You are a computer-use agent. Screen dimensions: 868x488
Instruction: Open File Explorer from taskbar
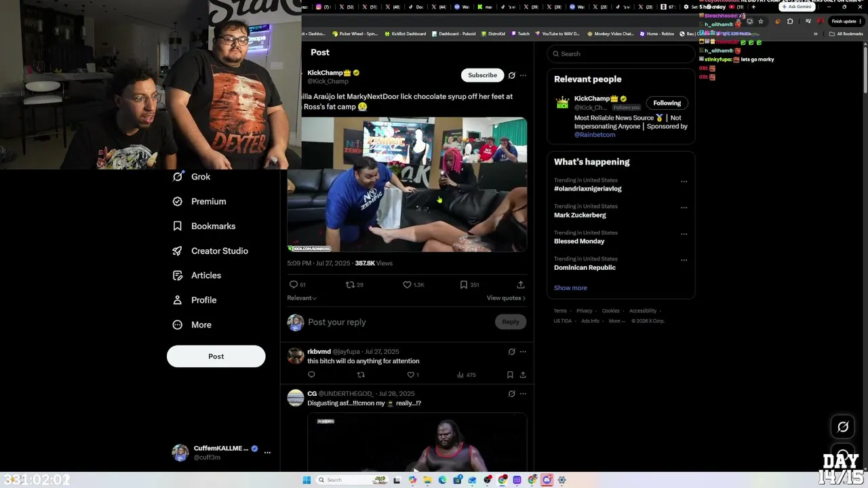427,480
